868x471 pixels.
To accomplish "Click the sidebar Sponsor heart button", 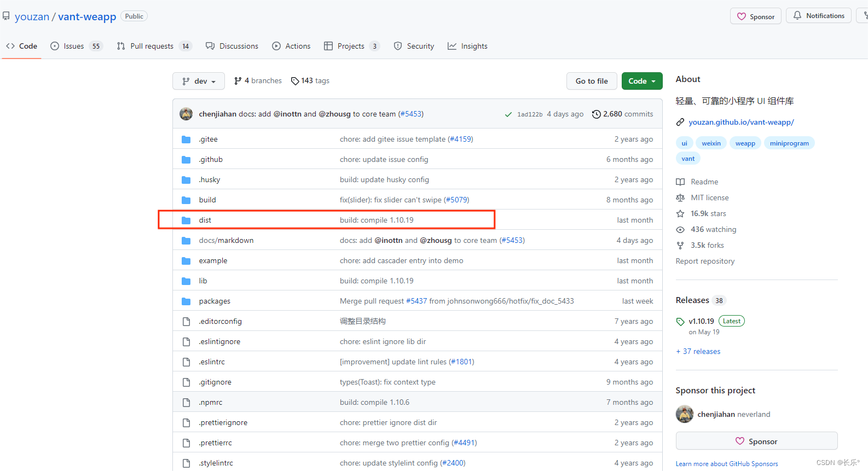I will (756, 441).
